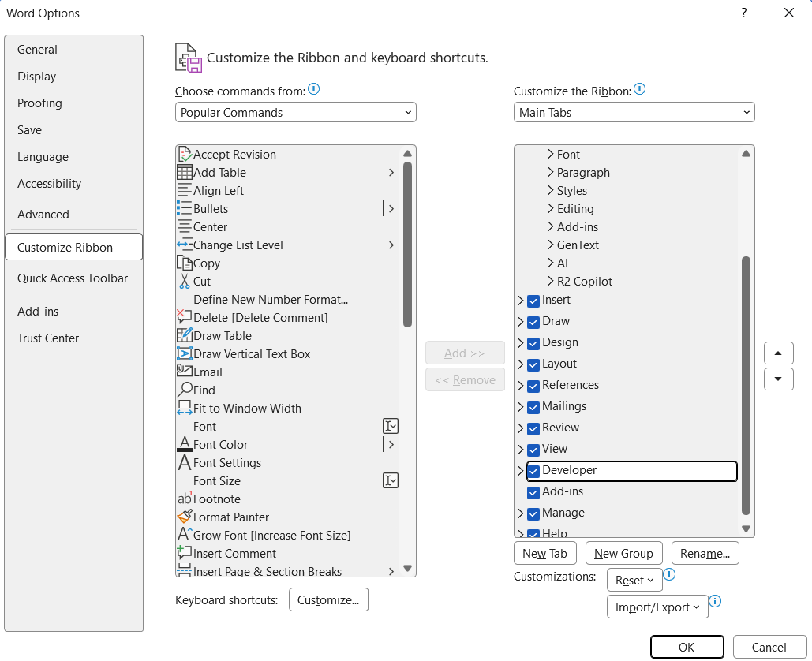The image size is (812, 661).
Task: Click the Copy command icon
Action: [x=185, y=263]
